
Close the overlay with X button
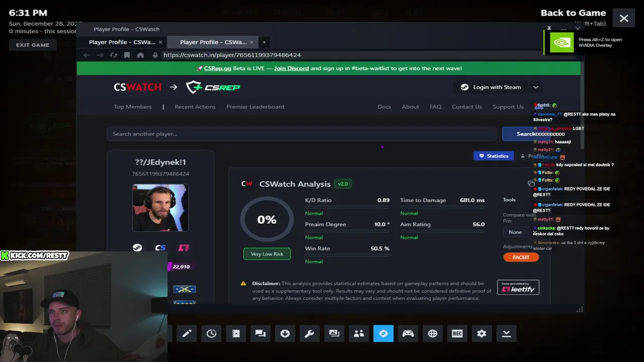pos(624,18)
